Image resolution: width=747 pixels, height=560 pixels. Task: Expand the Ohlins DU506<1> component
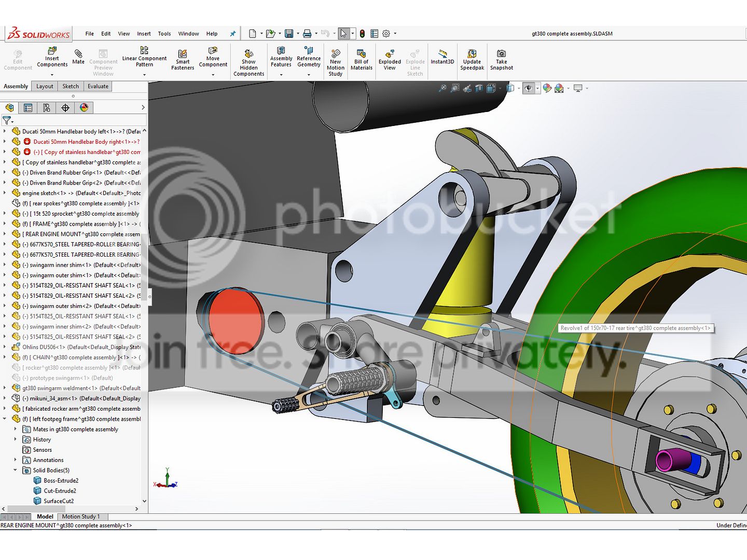click(x=5, y=347)
